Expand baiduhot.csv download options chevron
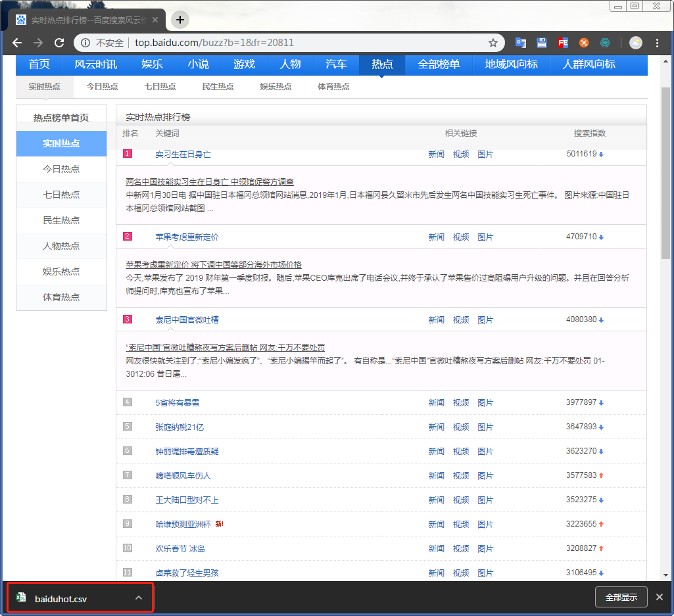This screenshot has height=616, width=674. (138, 598)
